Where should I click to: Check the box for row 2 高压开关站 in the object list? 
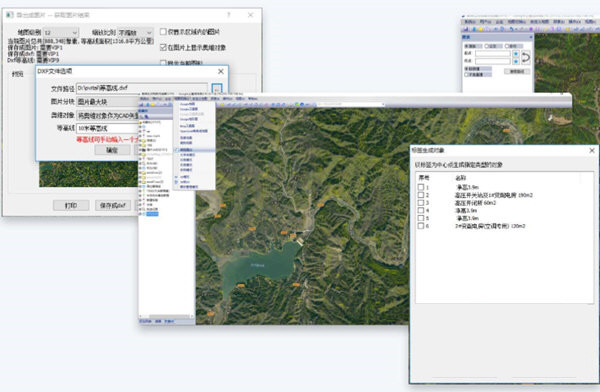click(421, 195)
